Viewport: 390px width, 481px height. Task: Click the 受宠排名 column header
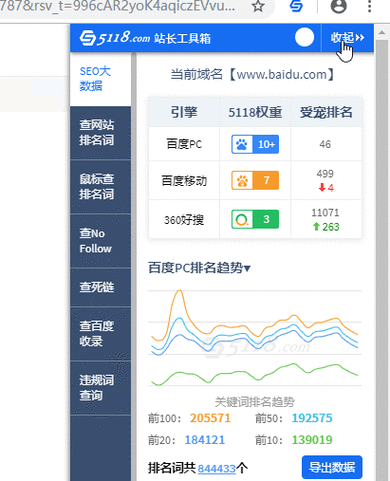pos(326,112)
